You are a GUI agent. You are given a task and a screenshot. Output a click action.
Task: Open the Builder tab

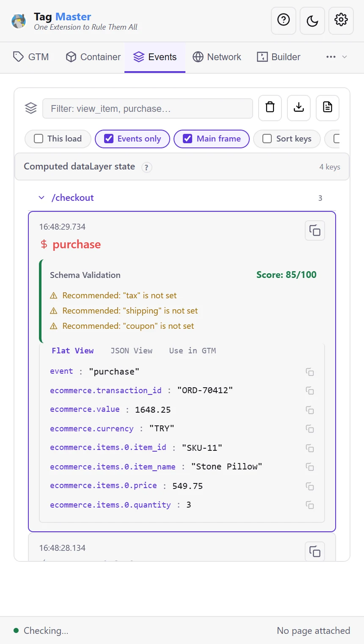(279, 57)
